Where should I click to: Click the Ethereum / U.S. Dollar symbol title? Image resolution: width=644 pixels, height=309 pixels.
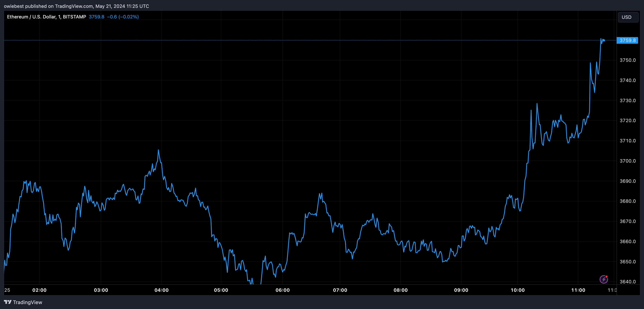[46, 17]
